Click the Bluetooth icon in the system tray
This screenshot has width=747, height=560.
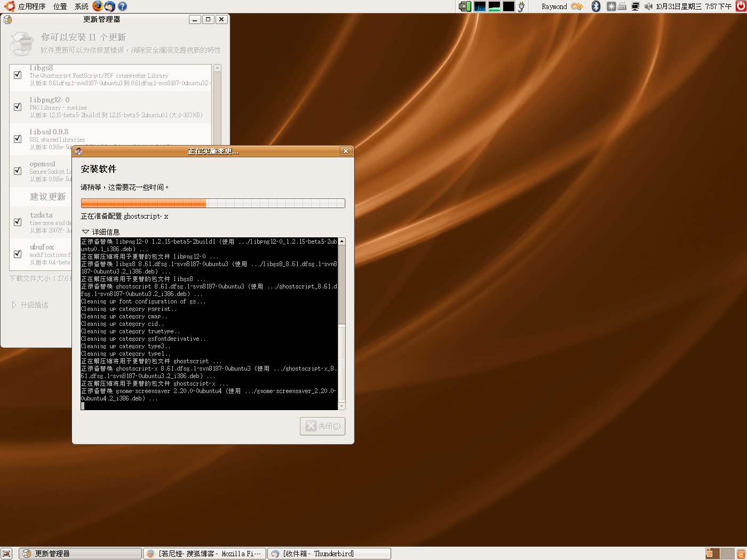(595, 6)
